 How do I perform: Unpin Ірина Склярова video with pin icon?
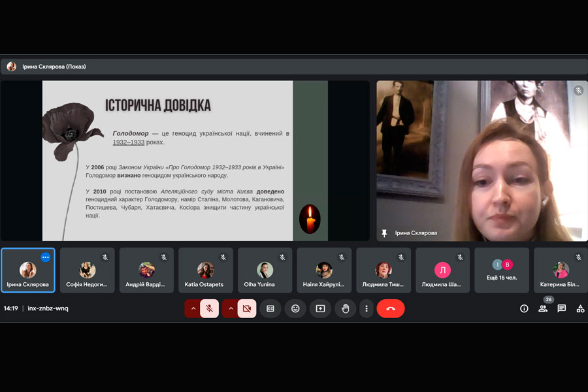click(384, 233)
